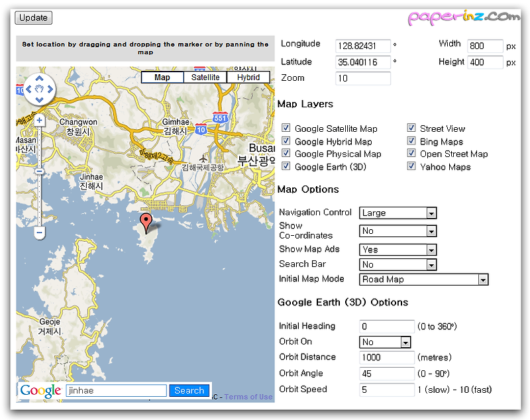Image resolution: width=530 pixels, height=420 pixels.
Task: Open the Initial Map Mode dropdown
Action: (423, 280)
